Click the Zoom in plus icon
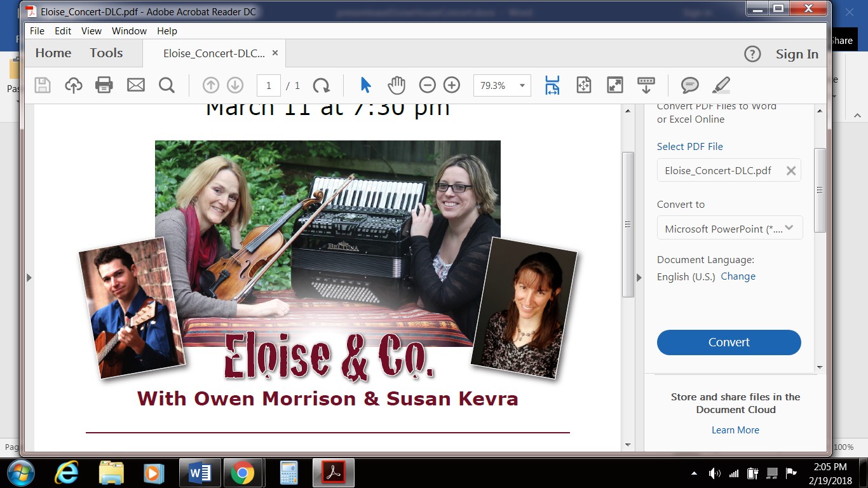Screen dimensions: 868x488 pos(452,85)
